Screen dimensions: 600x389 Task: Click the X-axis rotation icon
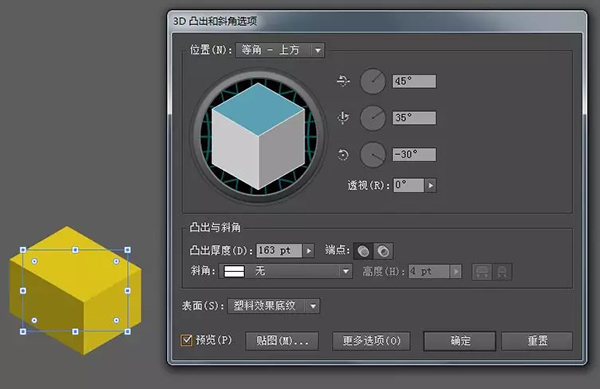click(x=343, y=81)
